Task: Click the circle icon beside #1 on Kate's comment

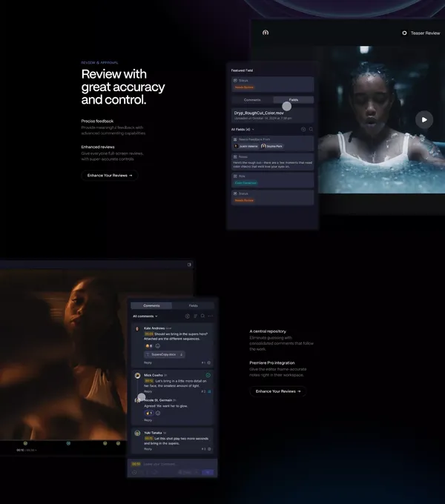Action: tap(209, 362)
